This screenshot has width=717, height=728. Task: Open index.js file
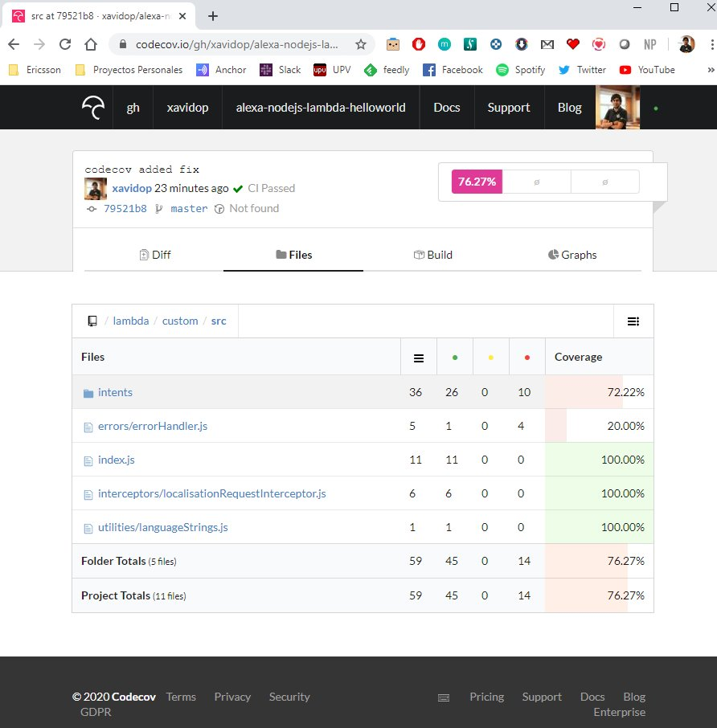tap(116, 460)
